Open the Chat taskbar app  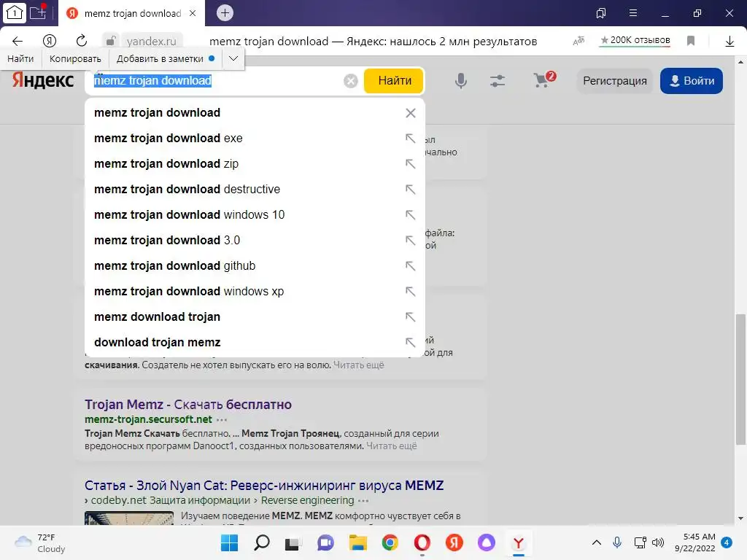(x=325, y=542)
